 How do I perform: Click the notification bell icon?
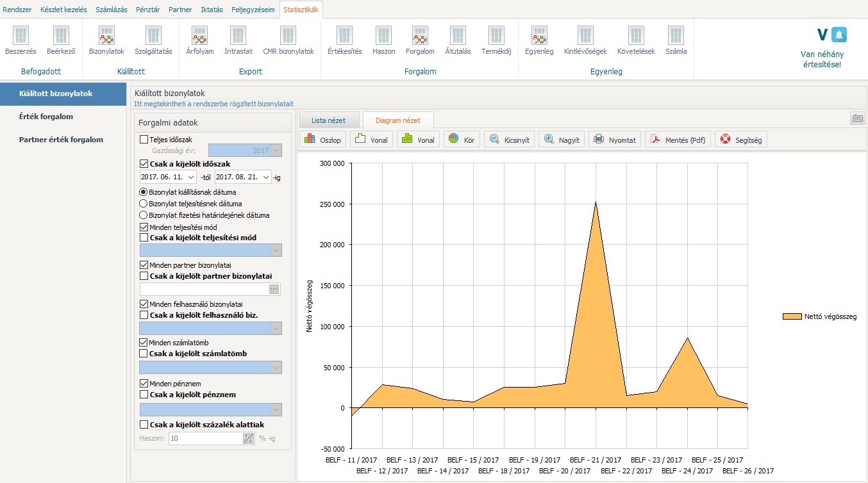pyautogui.click(x=839, y=35)
